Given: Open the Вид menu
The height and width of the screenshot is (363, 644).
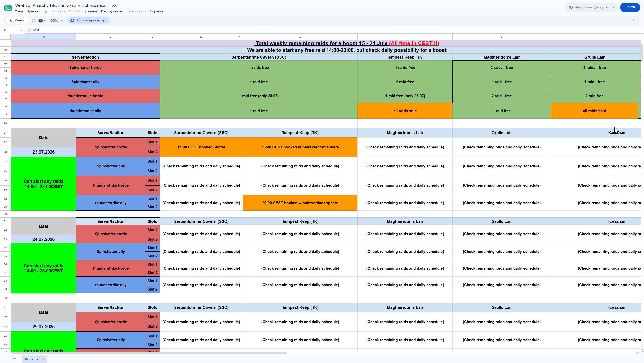Looking at the screenshot, I should point(45,11).
